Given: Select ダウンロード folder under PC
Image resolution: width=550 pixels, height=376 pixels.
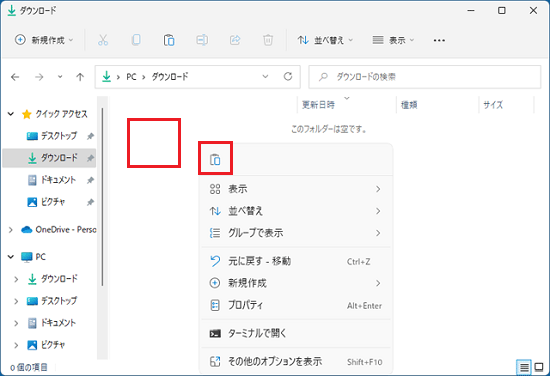Looking at the screenshot, I should pos(59,279).
